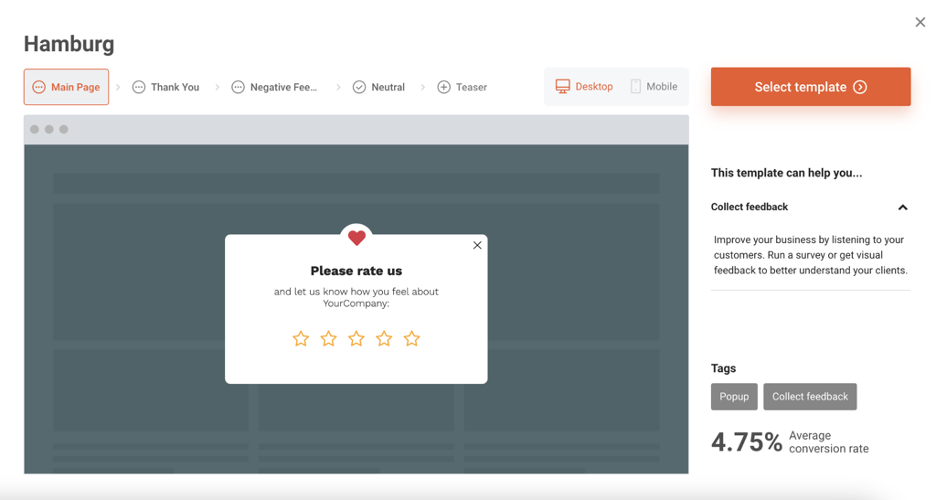Open the Negative Feedback step tab
The image size is (936, 500).
(274, 87)
